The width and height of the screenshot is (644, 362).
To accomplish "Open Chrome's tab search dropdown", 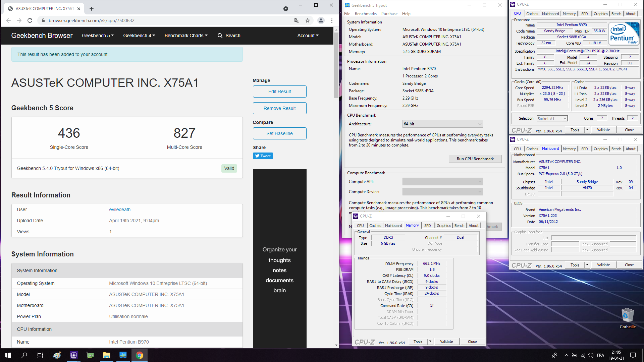I will [286, 9].
